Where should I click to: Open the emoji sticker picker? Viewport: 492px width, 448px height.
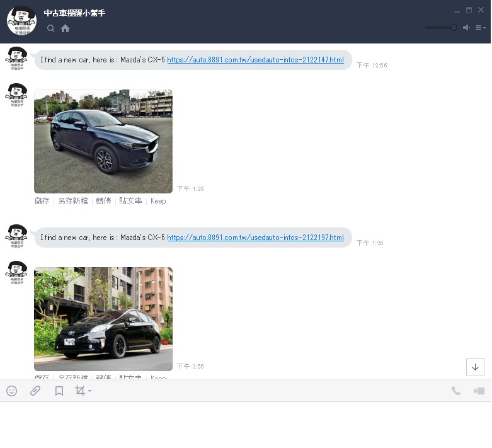(11, 391)
